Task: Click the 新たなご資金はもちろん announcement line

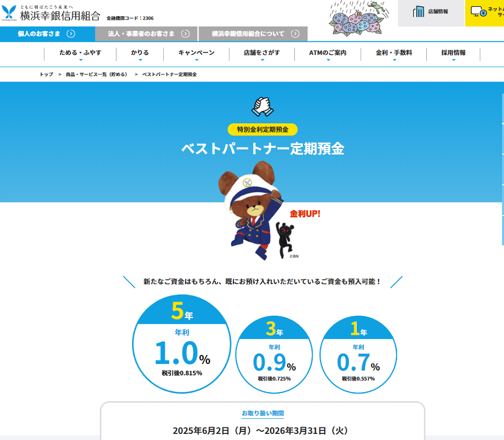Action: click(262, 281)
